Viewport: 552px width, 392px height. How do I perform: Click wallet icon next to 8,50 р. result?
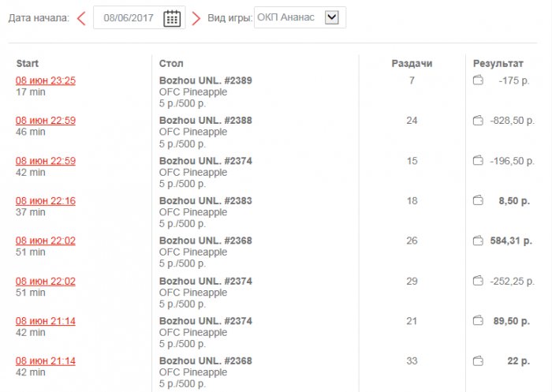tap(478, 201)
